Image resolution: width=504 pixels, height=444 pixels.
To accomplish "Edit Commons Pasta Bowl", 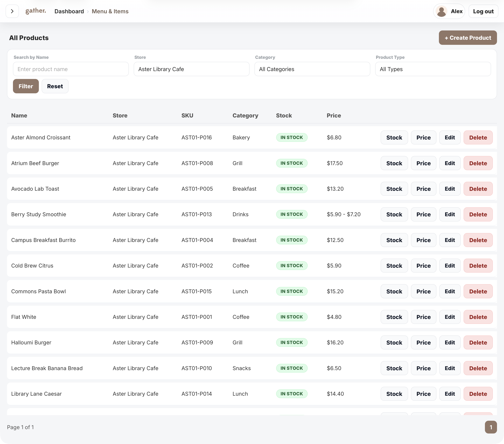I will click(450, 292).
